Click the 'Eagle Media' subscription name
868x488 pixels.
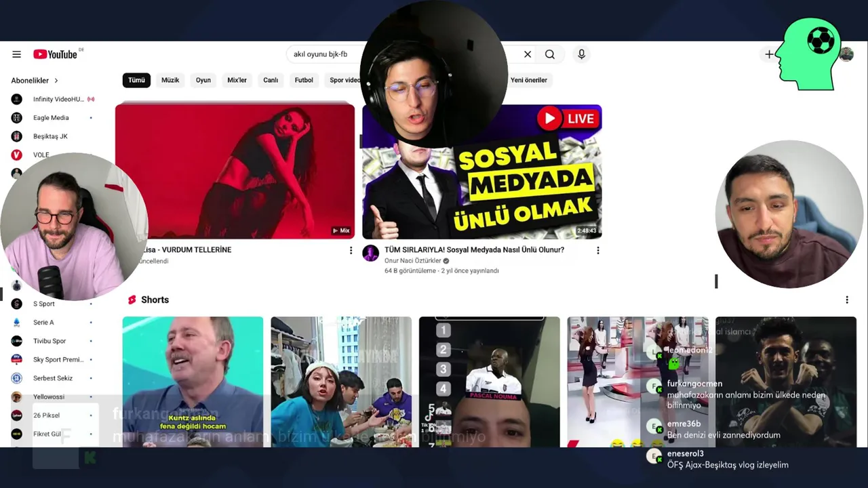pos(51,117)
